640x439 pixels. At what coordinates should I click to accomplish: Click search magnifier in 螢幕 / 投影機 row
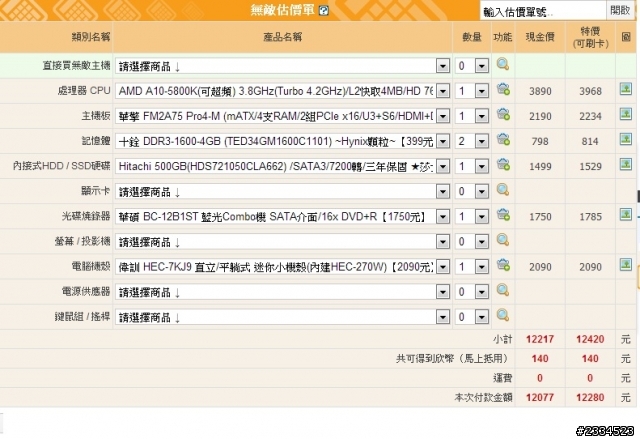point(503,240)
